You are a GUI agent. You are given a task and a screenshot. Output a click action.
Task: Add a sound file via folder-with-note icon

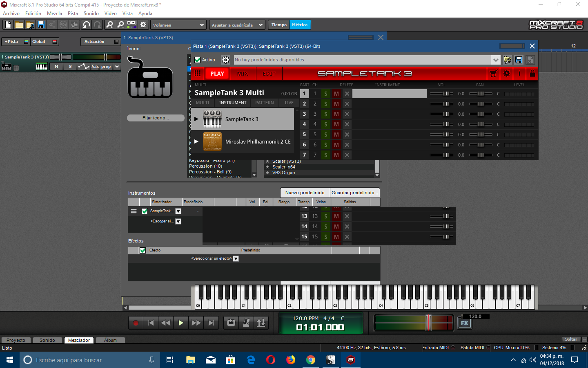(30, 25)
